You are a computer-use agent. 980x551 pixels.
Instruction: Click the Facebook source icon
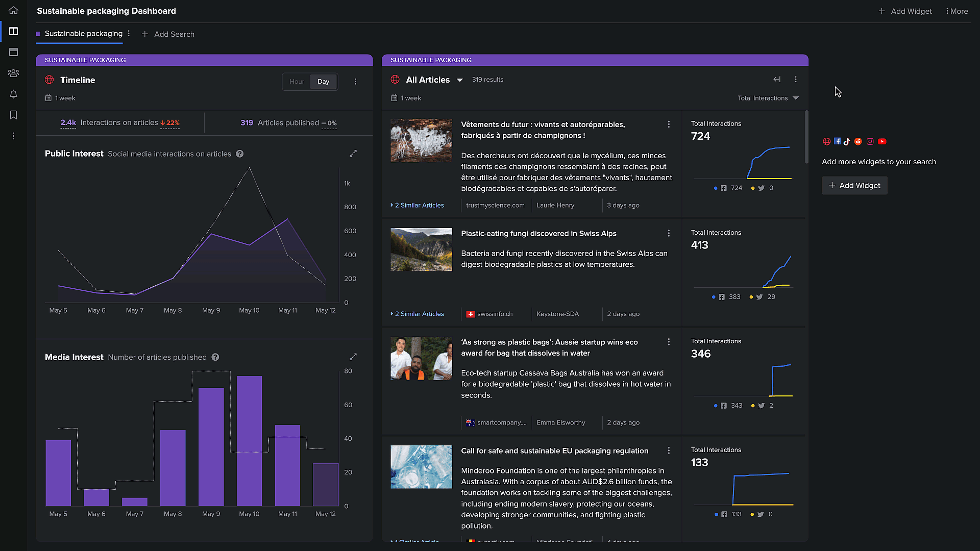[837, 141]
